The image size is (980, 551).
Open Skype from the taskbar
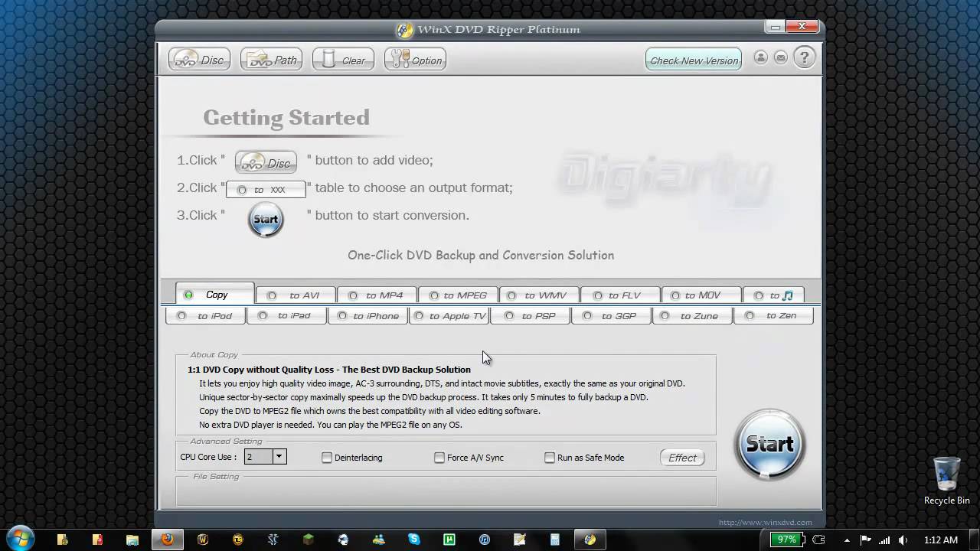[x=414, y=540]
